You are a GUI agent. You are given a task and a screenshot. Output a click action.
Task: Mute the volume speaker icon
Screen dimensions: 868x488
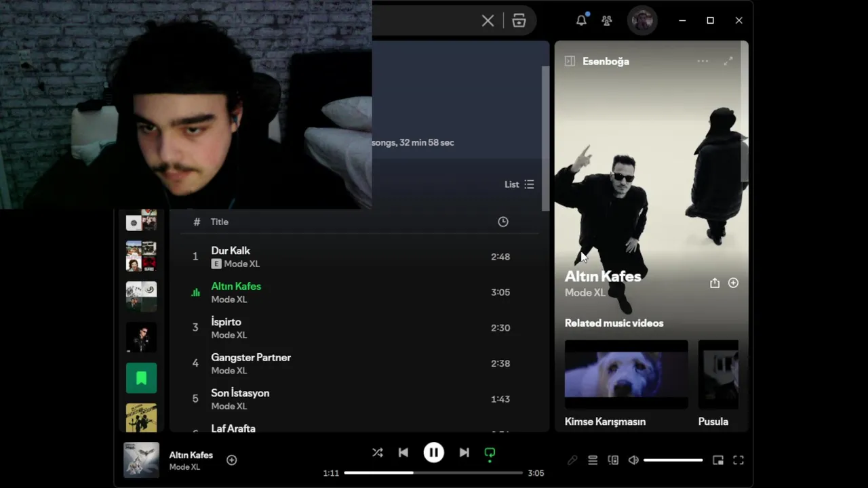(x=633, y=460)
